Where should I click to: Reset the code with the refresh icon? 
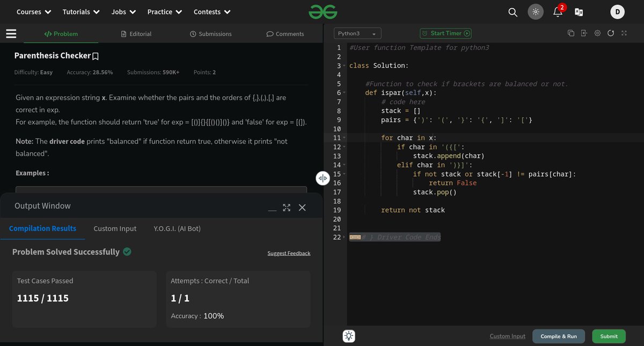(611, 33)
